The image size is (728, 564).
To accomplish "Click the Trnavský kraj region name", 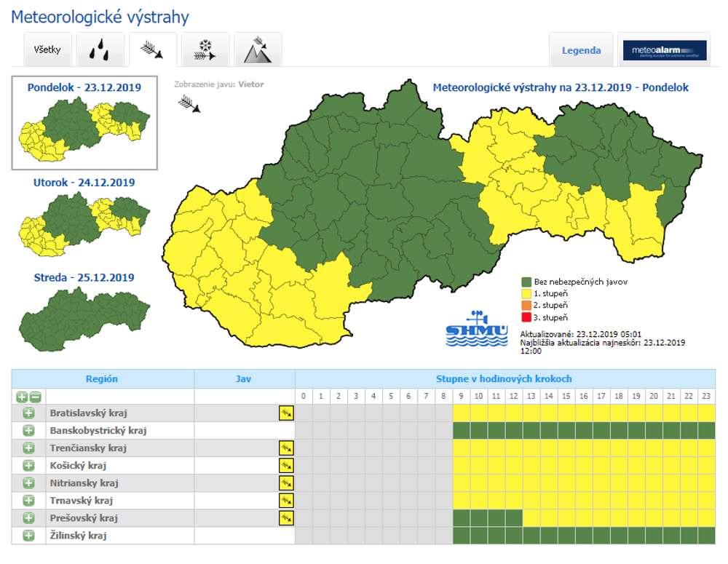I will [x=81, y=501].
